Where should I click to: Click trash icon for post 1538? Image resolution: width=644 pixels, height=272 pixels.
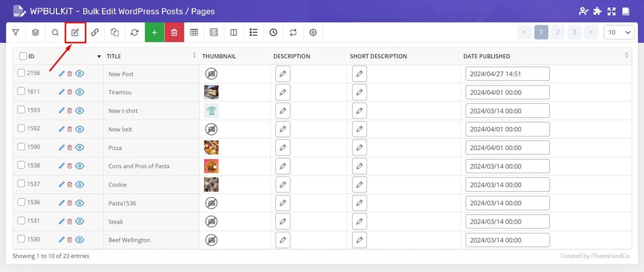[x=70, y=166]
